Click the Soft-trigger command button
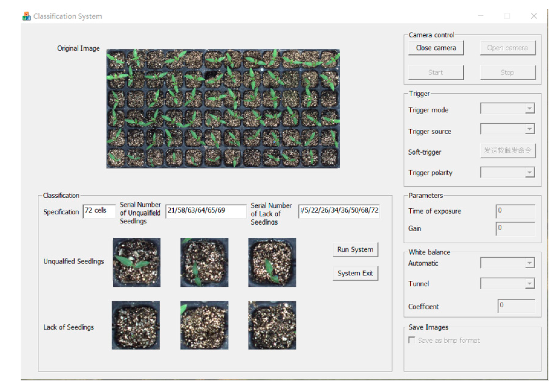Viewport: 560px width, 392px height. point(508,151)
